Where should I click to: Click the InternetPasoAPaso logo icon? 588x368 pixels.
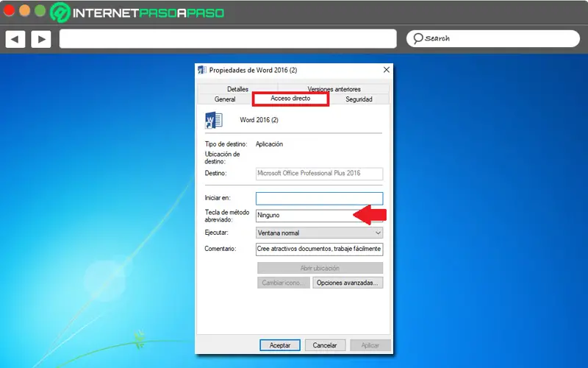point(60,13)
